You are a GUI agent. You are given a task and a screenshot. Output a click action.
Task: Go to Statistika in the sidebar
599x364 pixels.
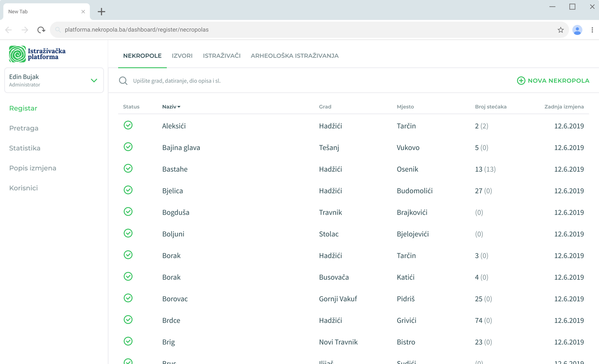(x=25, y=148)
